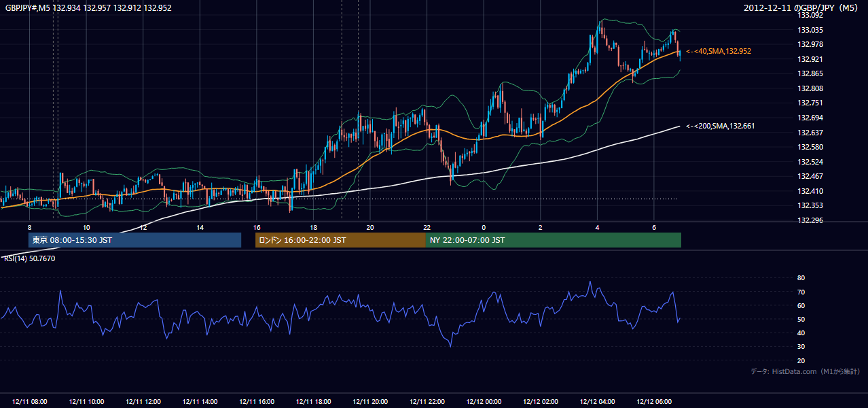Click the GBPJPY#,M5 chart title text
The width and height of the screenshot is (868, 408).
tap(89, 7)
